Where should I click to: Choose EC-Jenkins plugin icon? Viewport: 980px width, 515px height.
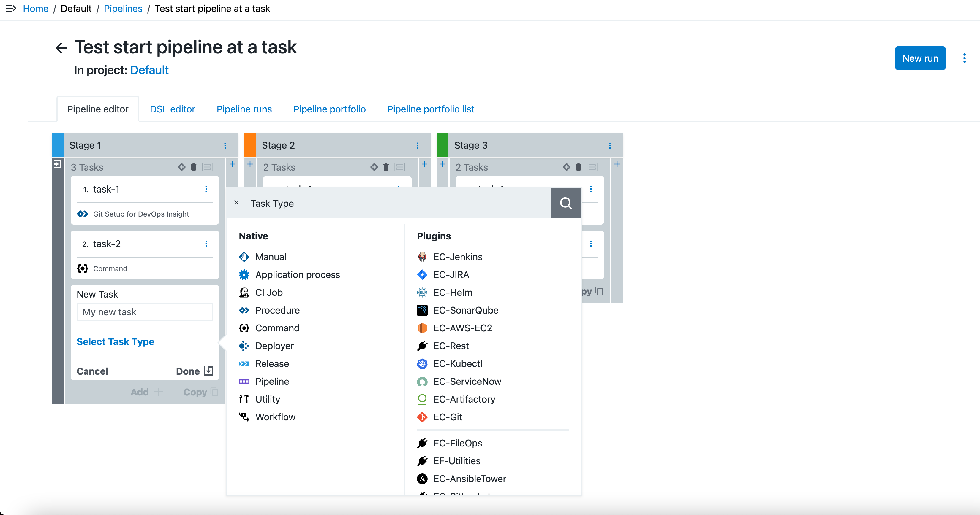[422, 257]
